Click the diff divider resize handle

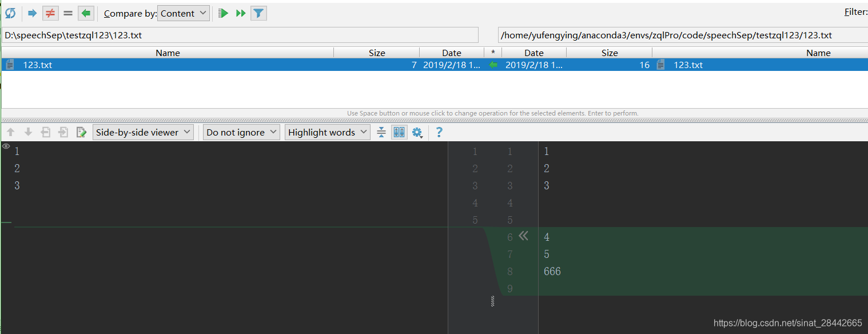[492, 301]
